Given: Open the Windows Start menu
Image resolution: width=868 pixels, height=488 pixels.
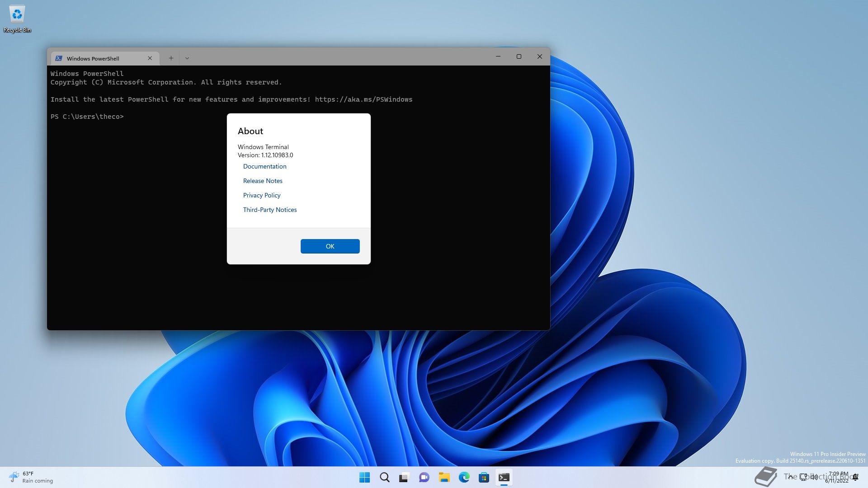Looking at the screenshot, I should [364, 477].
